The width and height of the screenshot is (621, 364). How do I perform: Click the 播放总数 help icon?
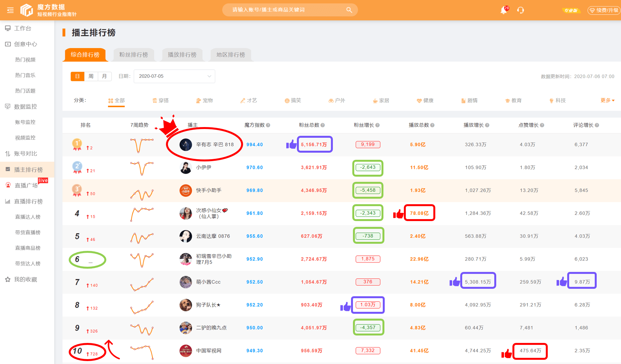432,125
